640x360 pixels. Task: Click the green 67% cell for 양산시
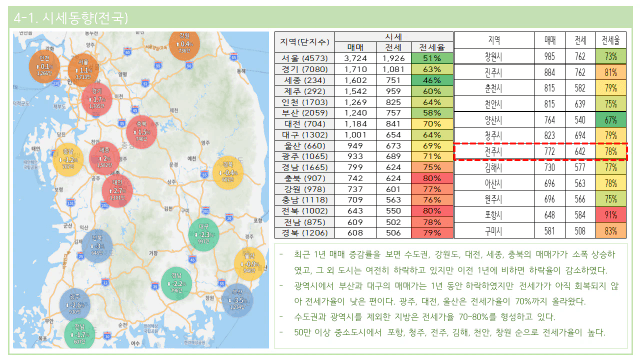pyautogui.click(x=611, y=120)
